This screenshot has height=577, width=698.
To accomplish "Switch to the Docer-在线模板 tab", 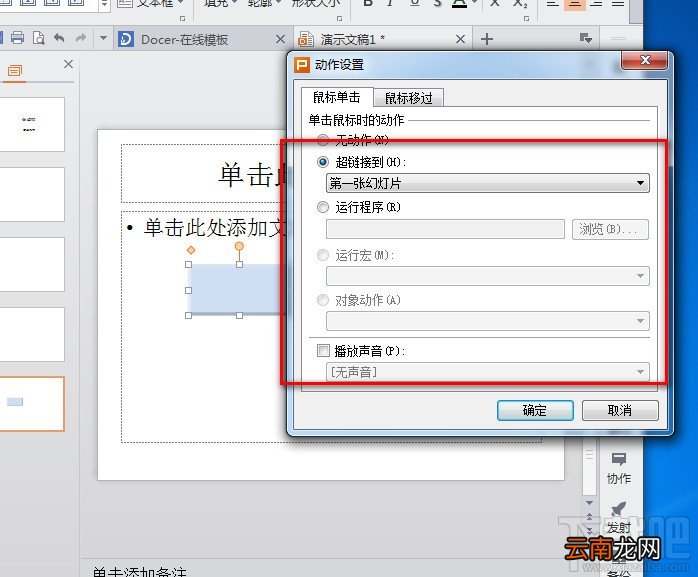I will (x=184, y=40).
